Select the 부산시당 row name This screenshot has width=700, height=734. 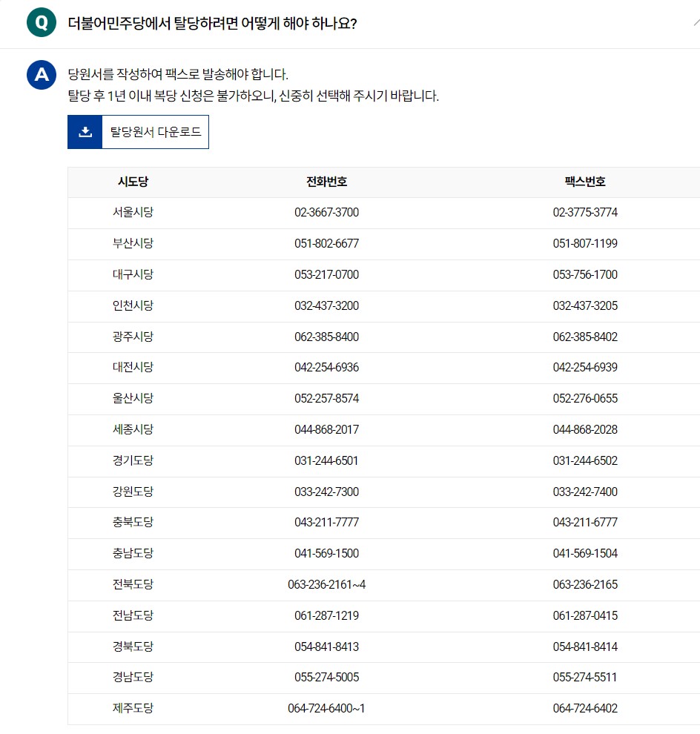pyautogui.click(x=133, y=243)
